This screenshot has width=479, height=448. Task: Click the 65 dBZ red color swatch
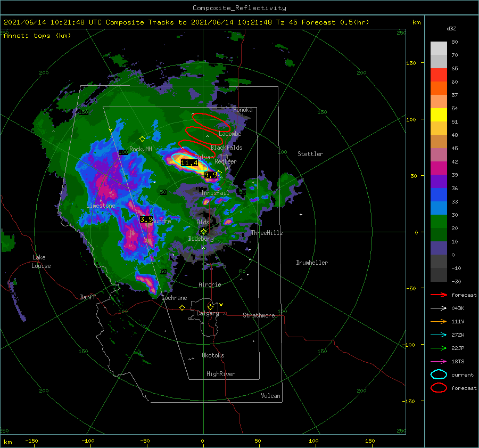pyautogui.click(x=439, y=75)
